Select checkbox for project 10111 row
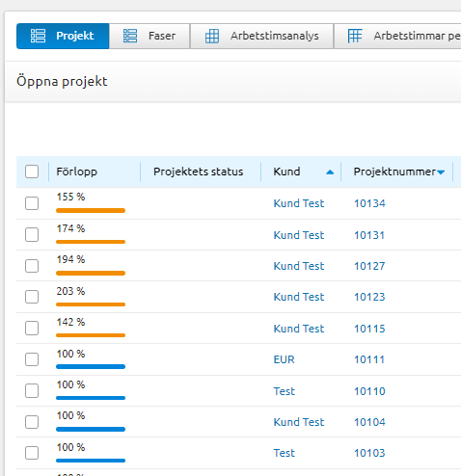Viewport: 461px width, 476px height. pos(32,359)
